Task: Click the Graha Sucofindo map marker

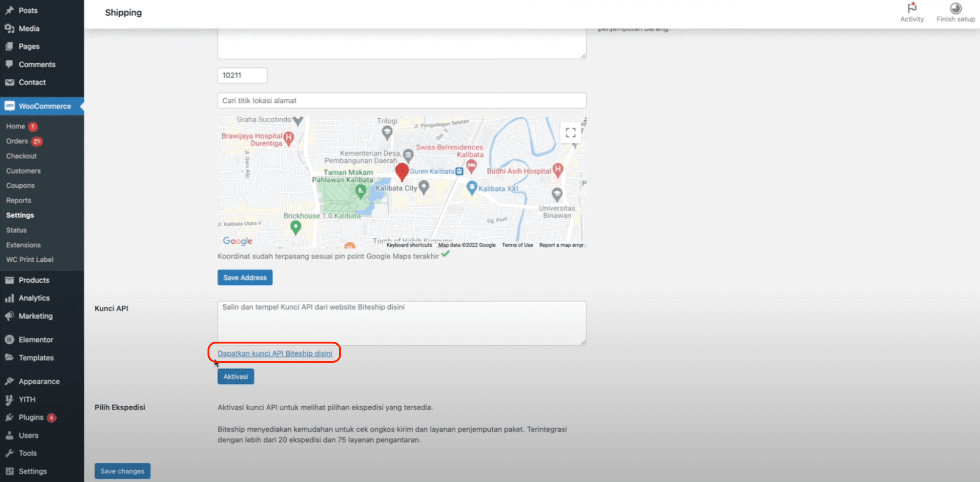Action: 298,121
